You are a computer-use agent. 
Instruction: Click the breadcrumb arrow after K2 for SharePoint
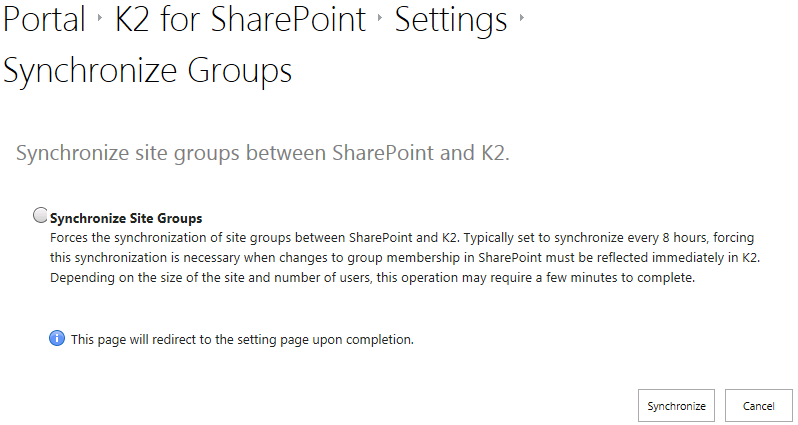(x=380, y=18)
